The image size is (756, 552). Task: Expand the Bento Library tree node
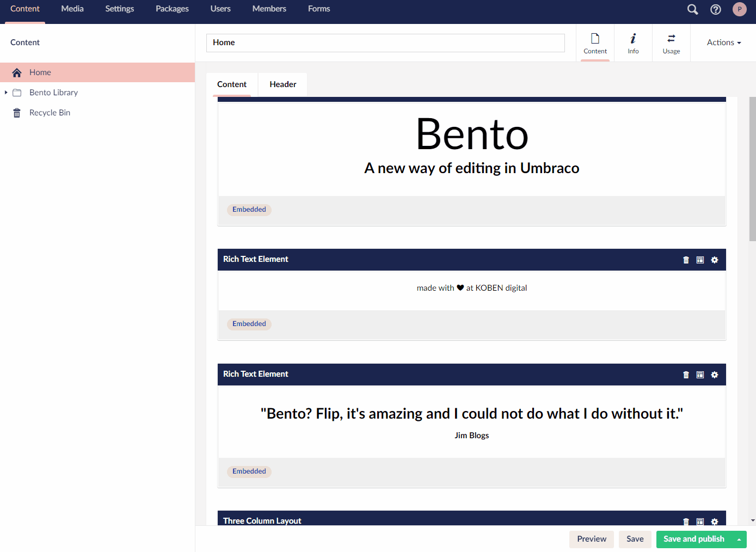pos(6,93)
